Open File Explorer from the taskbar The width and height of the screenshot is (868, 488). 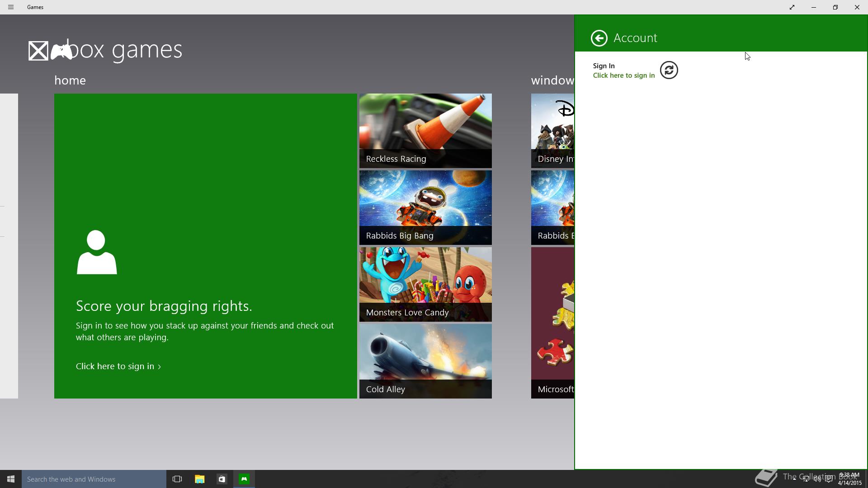pos(199,479)
